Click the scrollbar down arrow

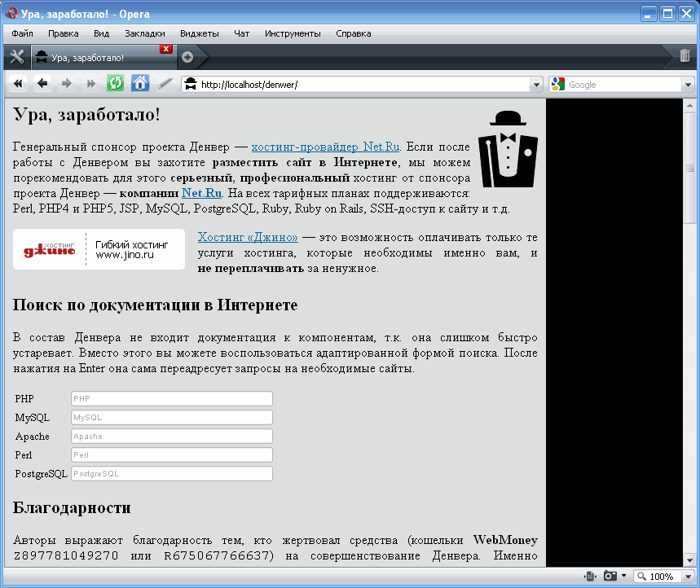click(689, 560)
